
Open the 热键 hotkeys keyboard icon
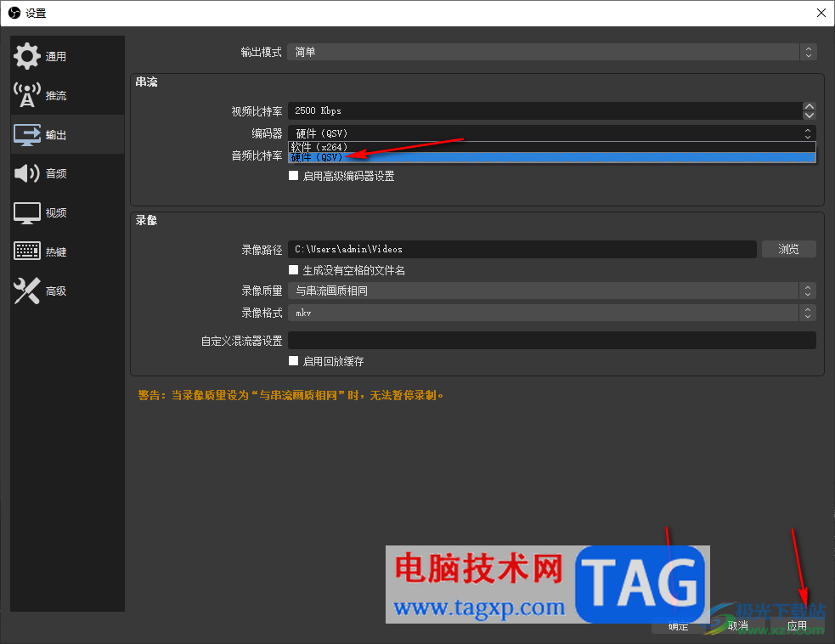[26, 251]
